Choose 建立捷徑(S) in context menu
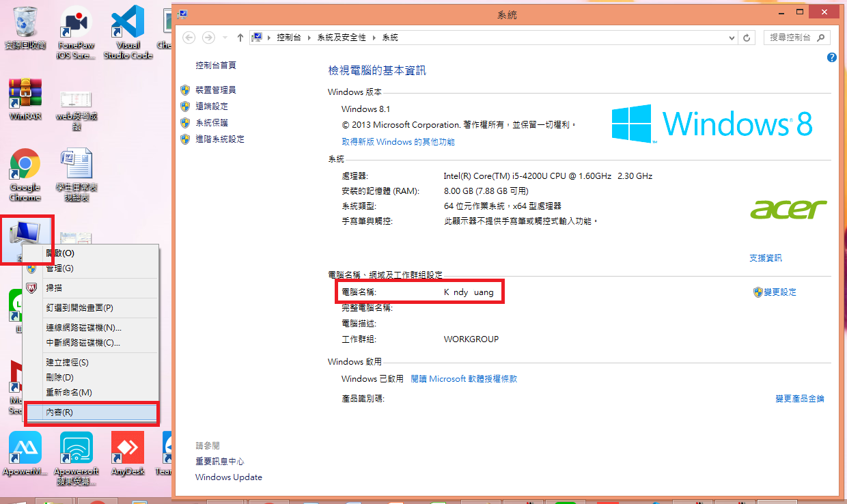The image size is (847, 504). 91,363
